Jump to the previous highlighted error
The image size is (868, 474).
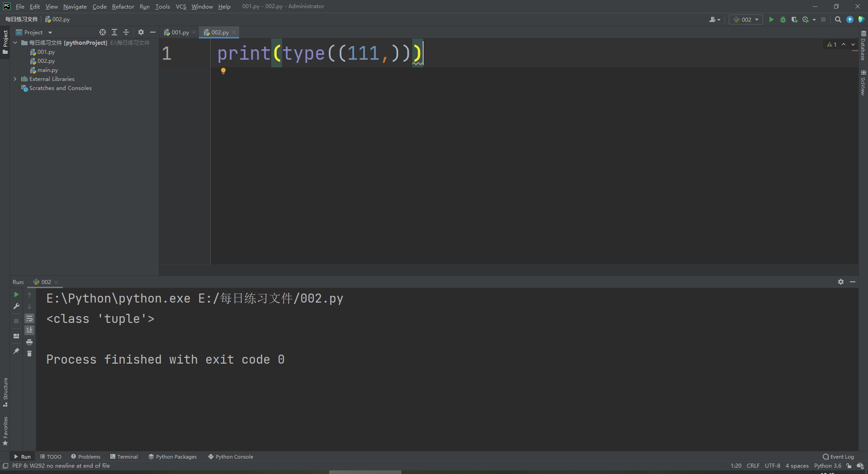[x=844, y=44]
